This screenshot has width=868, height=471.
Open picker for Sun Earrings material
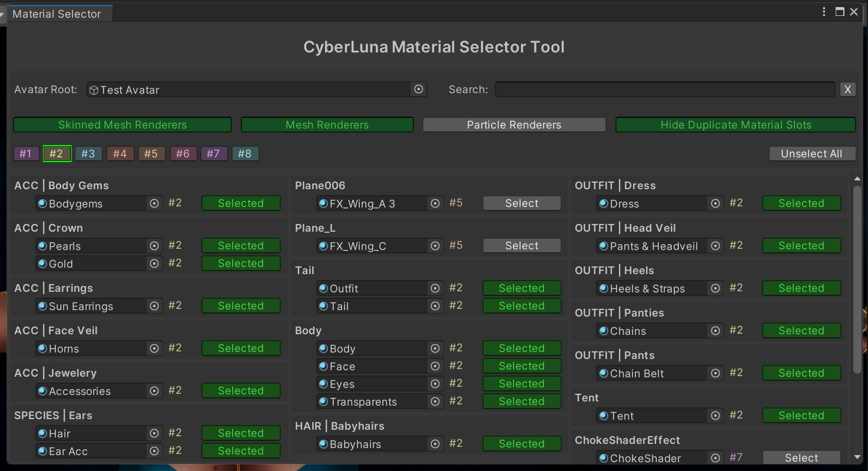point(154,306)
